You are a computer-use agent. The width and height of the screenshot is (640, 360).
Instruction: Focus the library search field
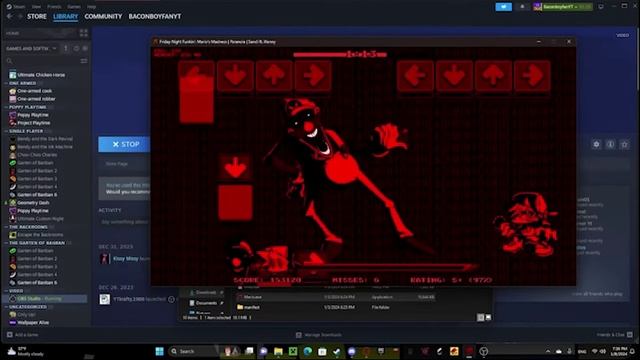[x=41, y=61]
